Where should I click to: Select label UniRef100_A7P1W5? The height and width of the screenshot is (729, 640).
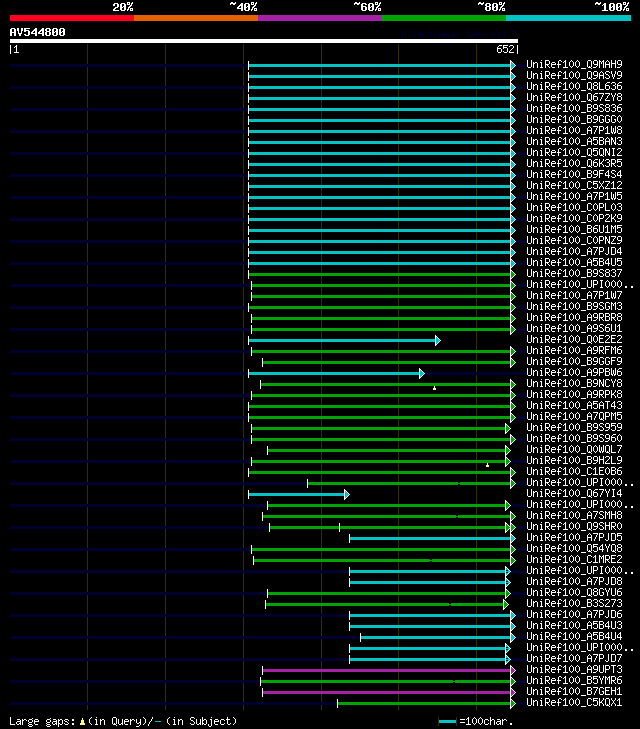click(574, 196)
